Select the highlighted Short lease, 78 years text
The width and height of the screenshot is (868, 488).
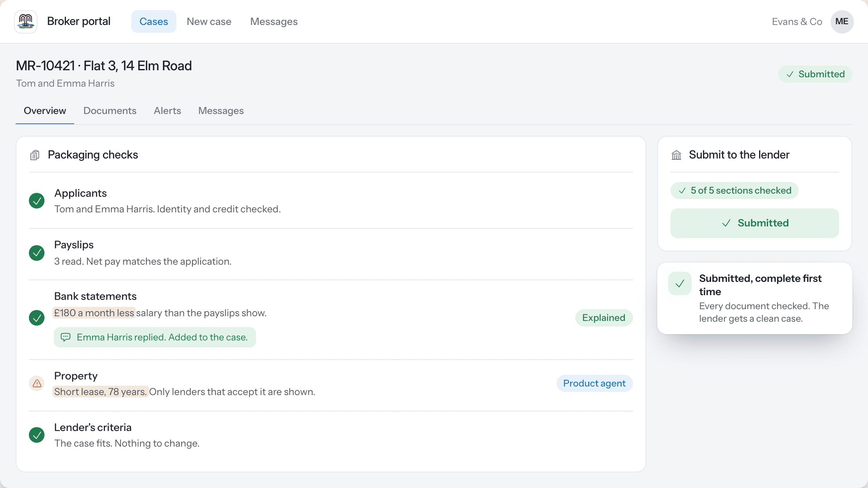pos(100,392)
